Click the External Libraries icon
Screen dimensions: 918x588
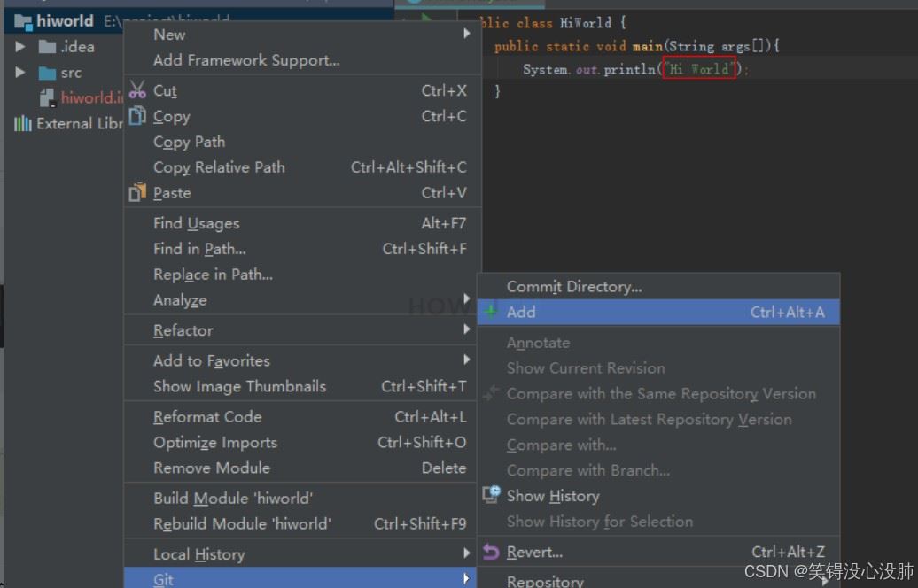point(22,123)
